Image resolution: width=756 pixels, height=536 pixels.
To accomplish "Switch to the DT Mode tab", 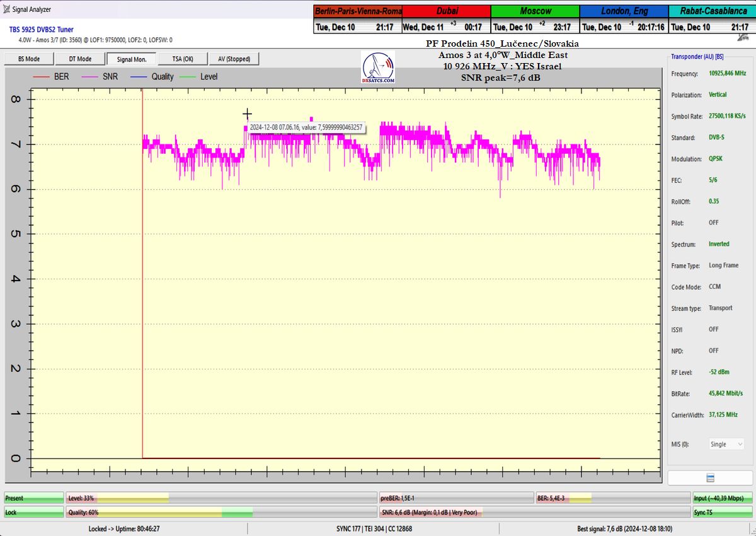I will pos(79,59).
